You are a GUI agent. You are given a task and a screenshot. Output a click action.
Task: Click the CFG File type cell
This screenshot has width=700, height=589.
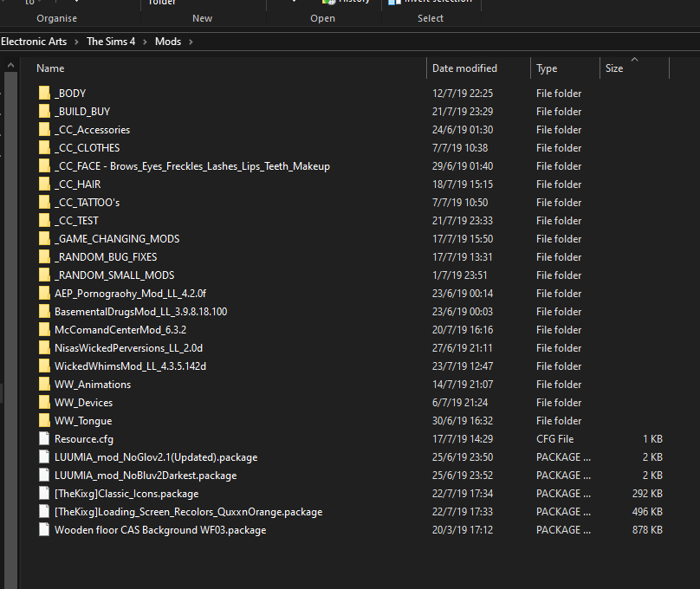(555, 439)
